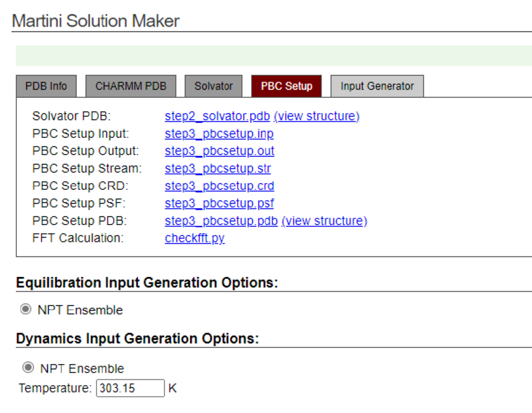Open step3_pbcsetup.inp input file
The height and width of the screenshot is (413, 532).
(x=219, y=134)
